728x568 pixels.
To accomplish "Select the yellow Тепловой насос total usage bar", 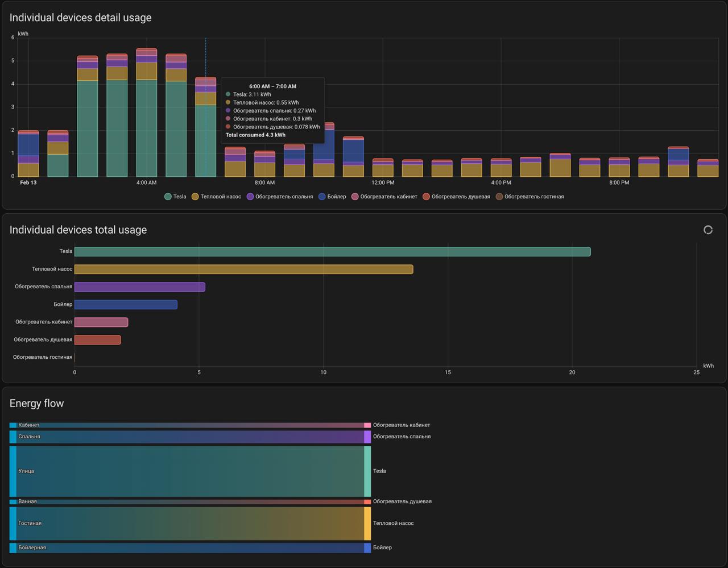I will click(243, 269).
